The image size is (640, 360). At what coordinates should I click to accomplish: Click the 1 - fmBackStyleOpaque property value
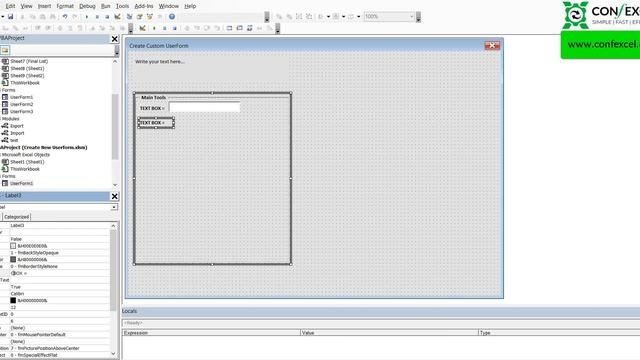(x=34, y=253)
